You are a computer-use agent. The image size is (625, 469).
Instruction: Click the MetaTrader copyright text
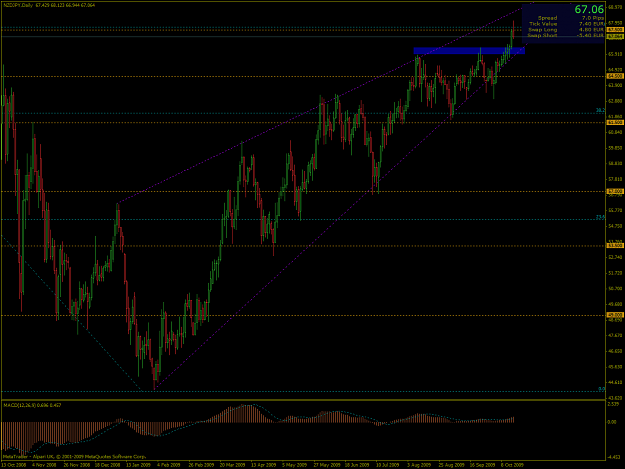click(x=75, y=457)
